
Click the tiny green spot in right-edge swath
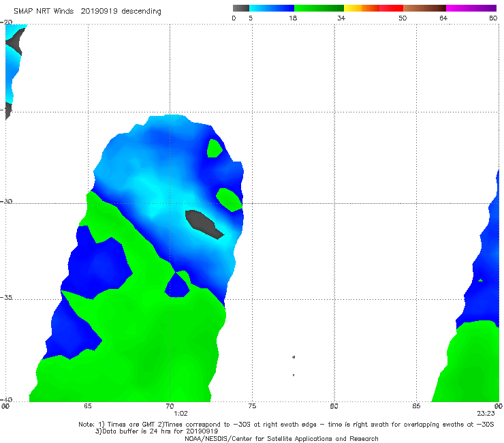[x=481, y=280]
